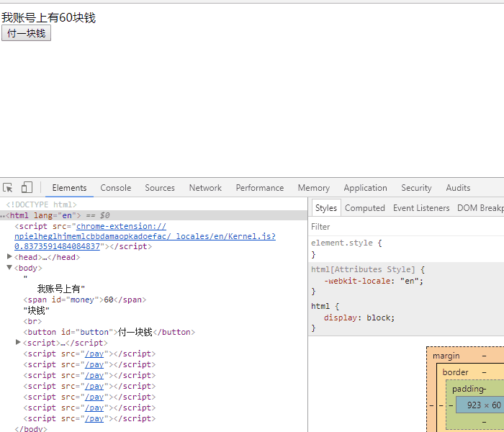Open the Performance tab
The image size is (504, 432).
tap(260, 188)
